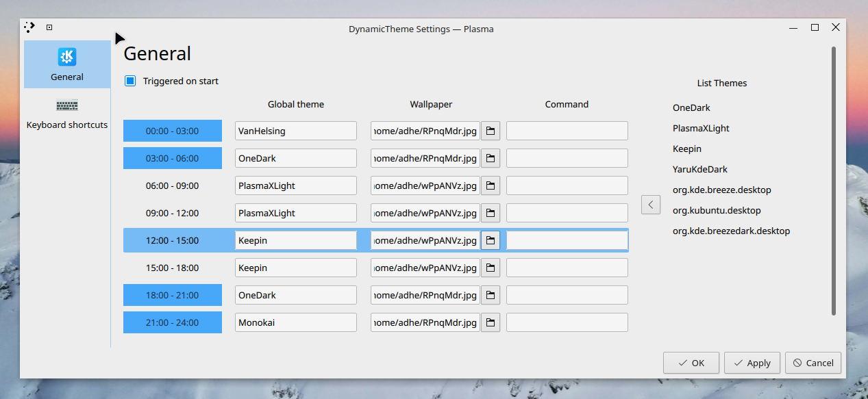
Task: Browse wallpaper file for 06:00 - 09:00 row
Action: (491, 185)
